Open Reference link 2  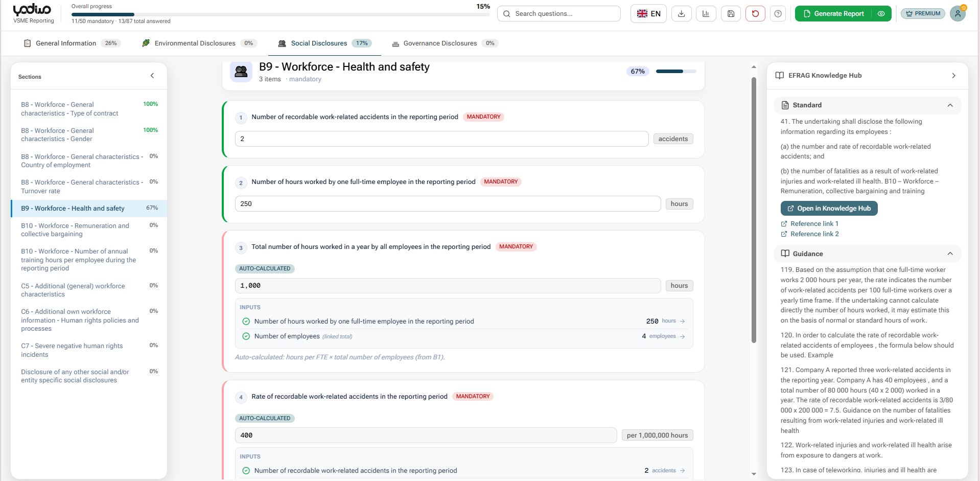click(814, 234)
